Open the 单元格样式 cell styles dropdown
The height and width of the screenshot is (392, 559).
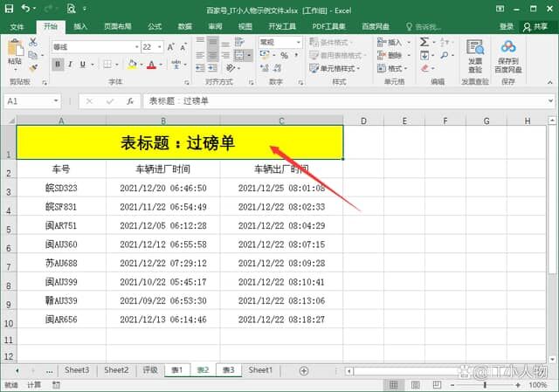click(335, 68)
